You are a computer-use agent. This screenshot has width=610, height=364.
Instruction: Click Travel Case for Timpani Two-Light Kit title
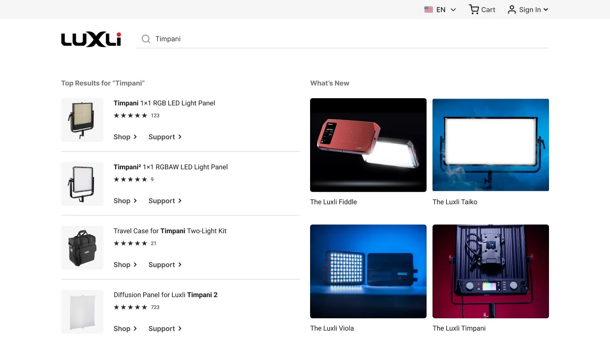coord(170,231)
